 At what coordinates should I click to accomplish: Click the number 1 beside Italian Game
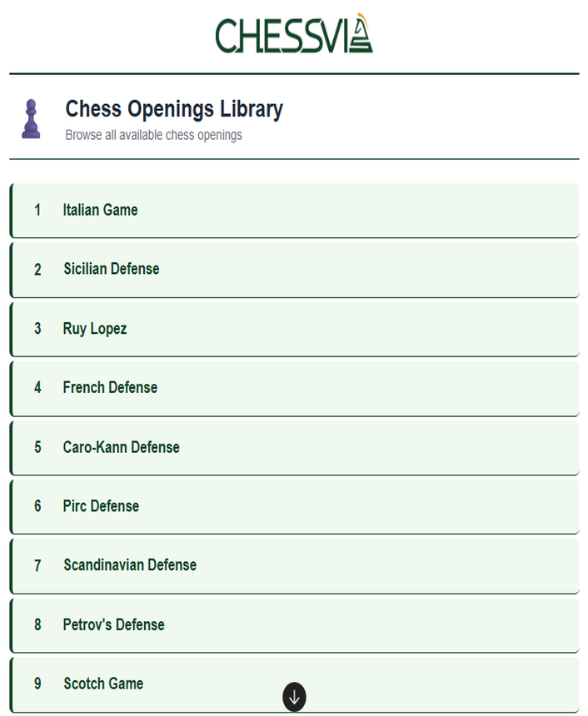tap(37, 210)
